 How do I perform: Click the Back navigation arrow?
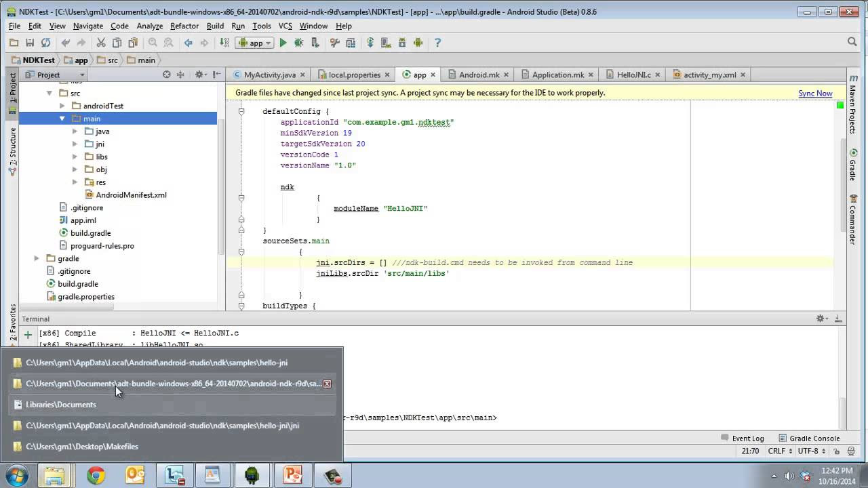[189, 43]
